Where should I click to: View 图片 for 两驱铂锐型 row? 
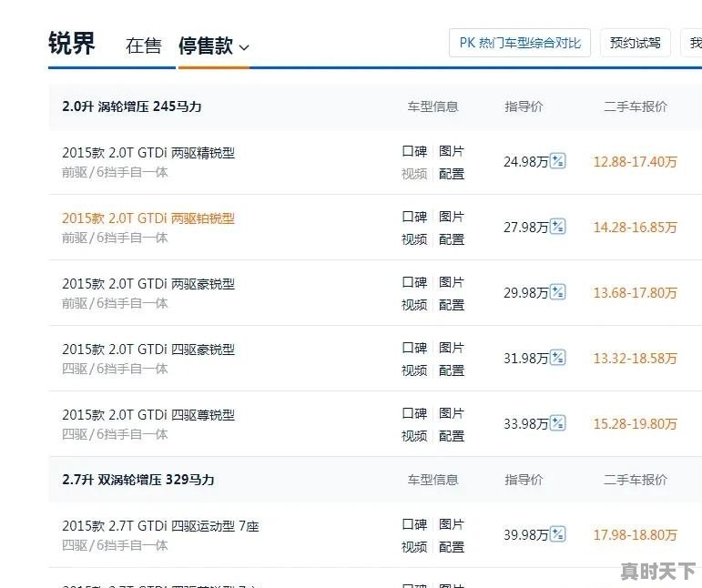(452, 217)
